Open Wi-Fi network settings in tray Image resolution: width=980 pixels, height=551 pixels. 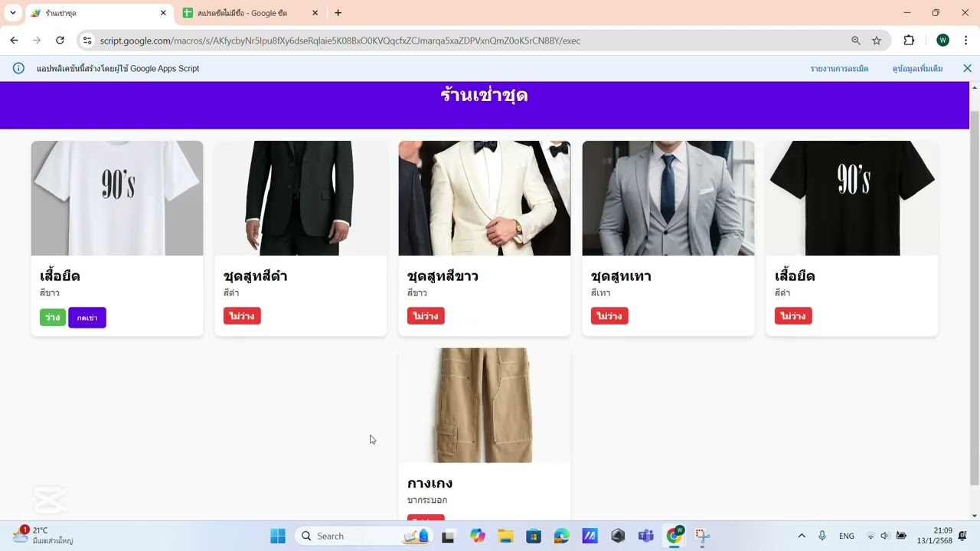[871, 536]
